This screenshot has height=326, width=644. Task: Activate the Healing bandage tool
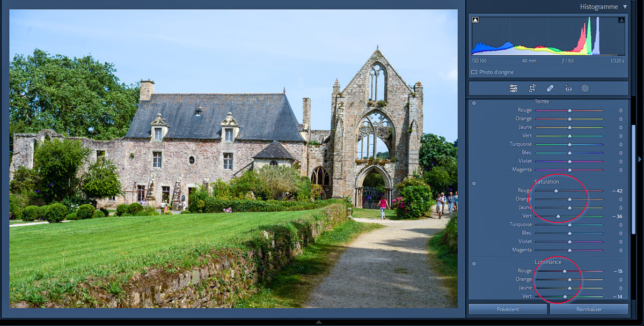pos(550,88)
